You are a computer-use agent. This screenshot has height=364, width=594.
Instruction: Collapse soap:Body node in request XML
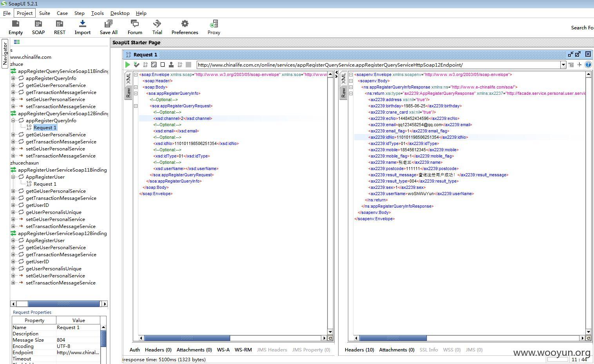pos(136,87)
